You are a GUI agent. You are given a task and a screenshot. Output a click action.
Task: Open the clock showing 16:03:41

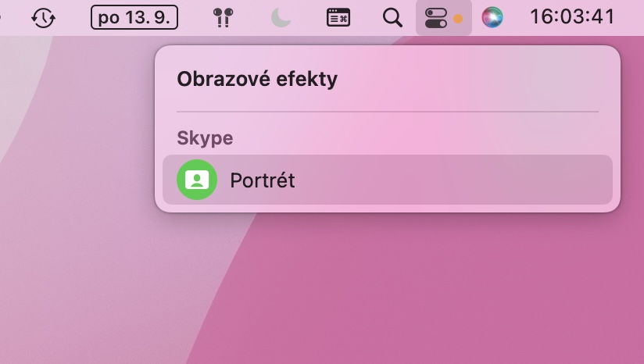tap(572, 17)
